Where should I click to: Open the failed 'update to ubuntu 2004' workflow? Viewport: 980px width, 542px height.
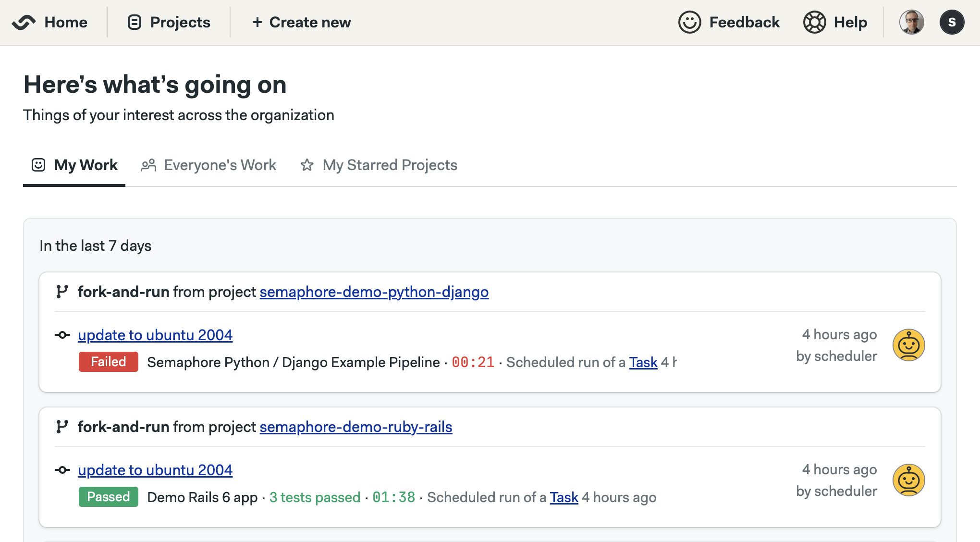155,335
